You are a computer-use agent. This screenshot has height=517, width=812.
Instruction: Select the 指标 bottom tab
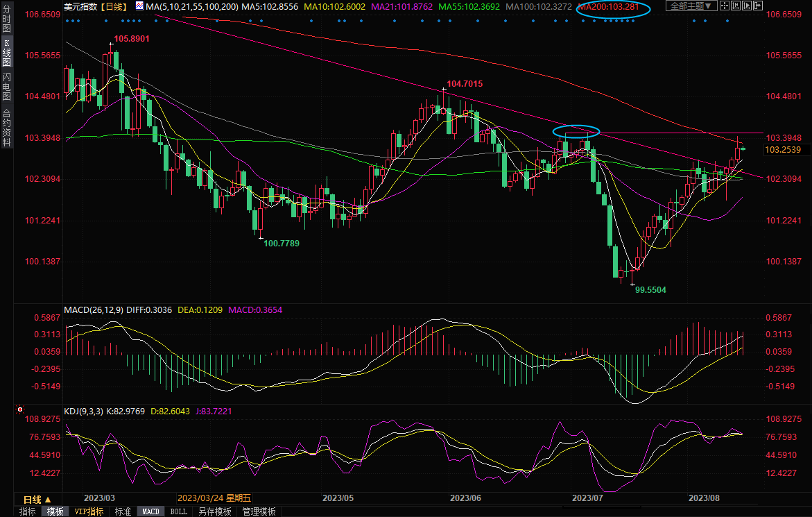pos(28,511)
